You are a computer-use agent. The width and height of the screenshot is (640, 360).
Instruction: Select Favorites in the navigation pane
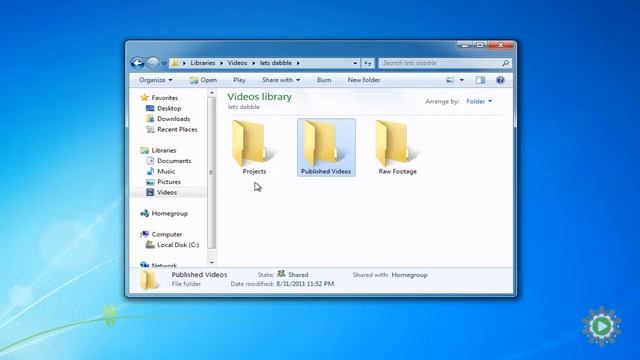164,98
